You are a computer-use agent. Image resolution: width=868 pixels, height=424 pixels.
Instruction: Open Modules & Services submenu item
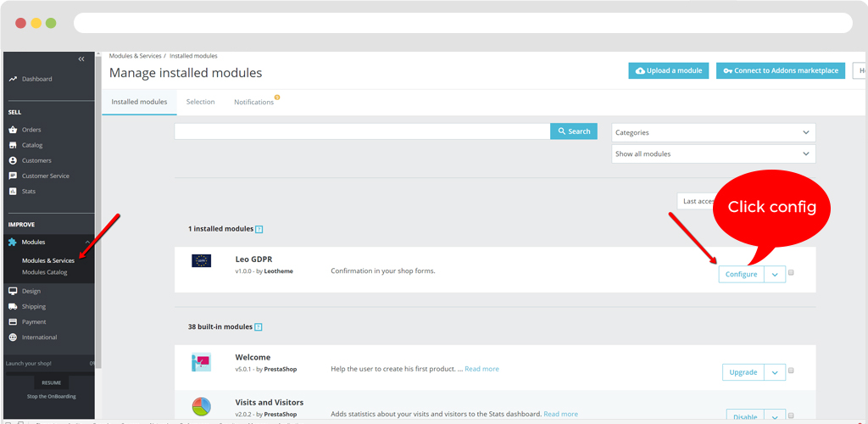48,260
